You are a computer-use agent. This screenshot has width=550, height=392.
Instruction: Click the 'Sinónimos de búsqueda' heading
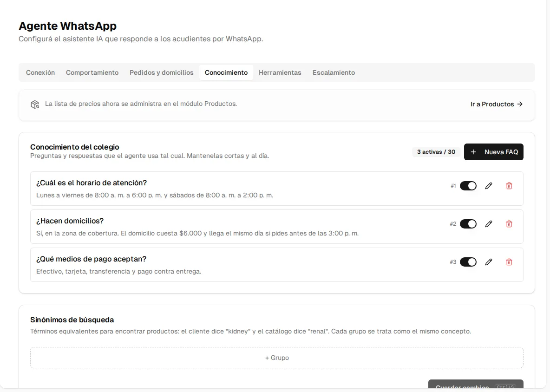[x=72, y=320]
